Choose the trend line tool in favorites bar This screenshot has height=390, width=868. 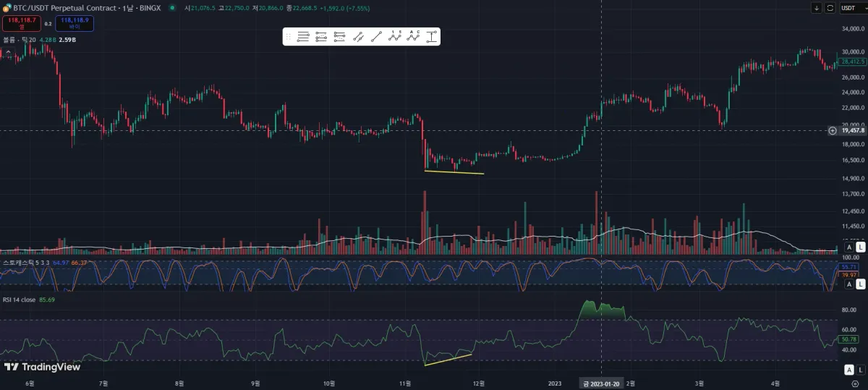pyautogui.click(x=376, y=36)
